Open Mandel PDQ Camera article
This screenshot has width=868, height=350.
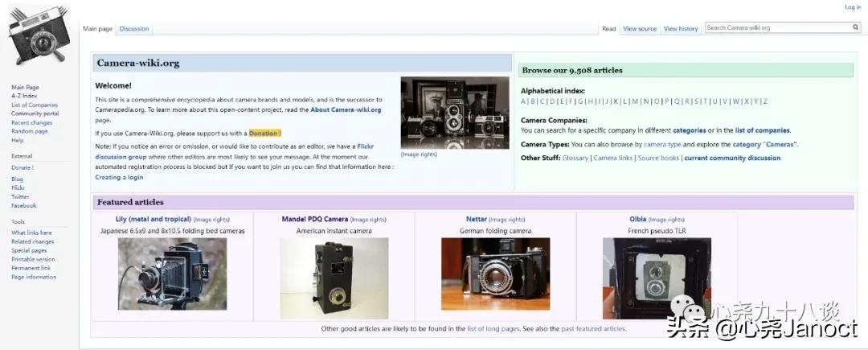click(315, 220)
